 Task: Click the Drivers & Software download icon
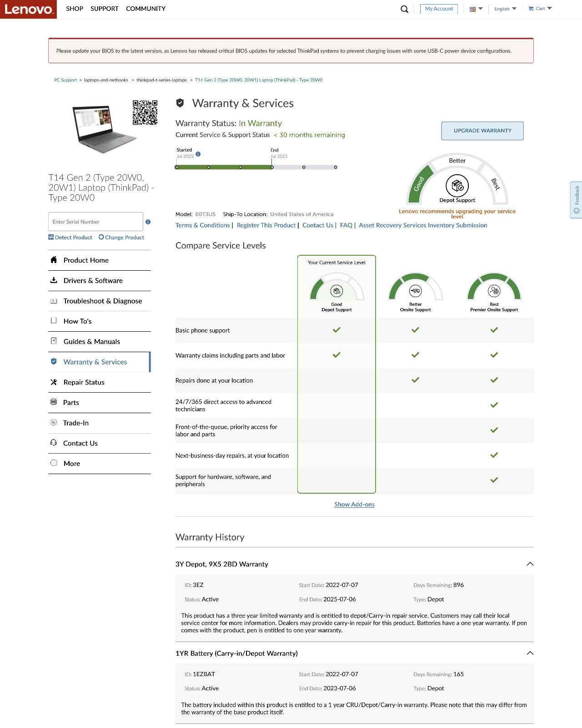tap(54, 280)
